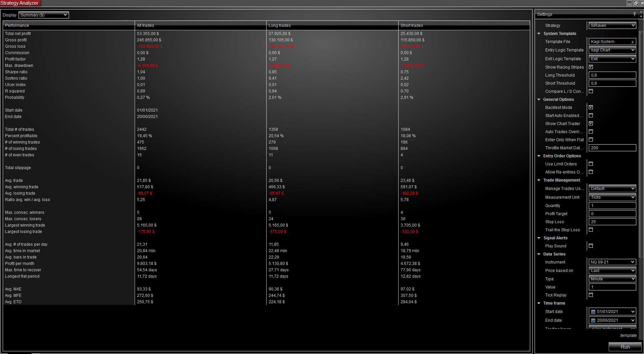Image resolution: width=644 pixels, height=354 pixels.
Task: Open End date 20/06/2021 picker dropdown
Action: (633, 320)
